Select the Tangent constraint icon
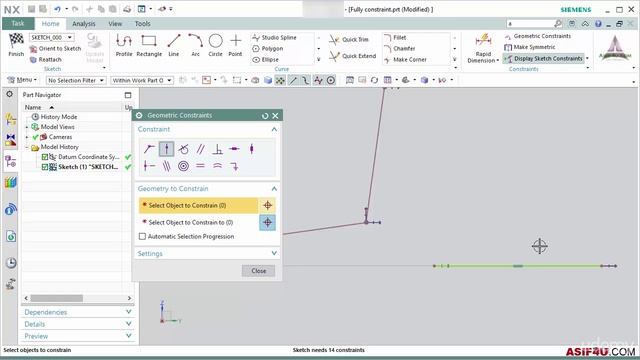Viewport: 640px width, 360px height. pyautogui.click(x=183, y=149)
